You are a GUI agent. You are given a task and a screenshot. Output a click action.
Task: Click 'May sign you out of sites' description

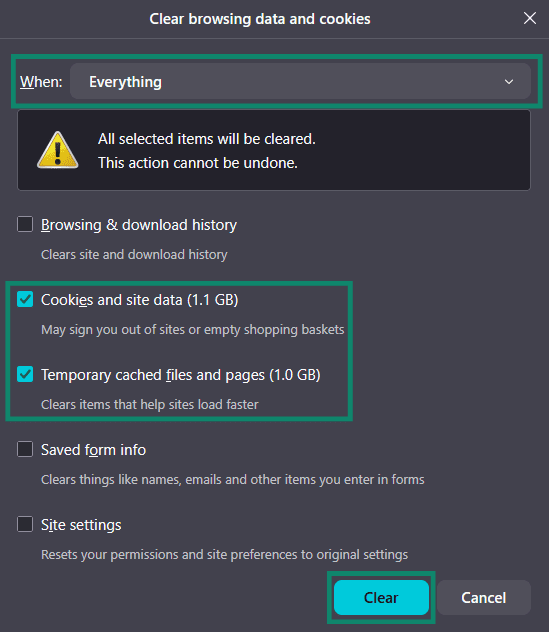click(193, 330)
